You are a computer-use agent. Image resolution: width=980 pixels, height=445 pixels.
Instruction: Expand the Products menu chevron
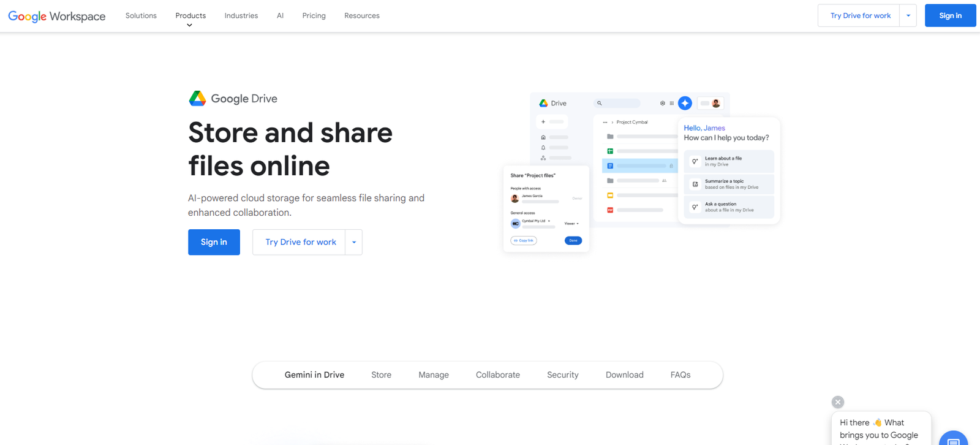point(189,25)
